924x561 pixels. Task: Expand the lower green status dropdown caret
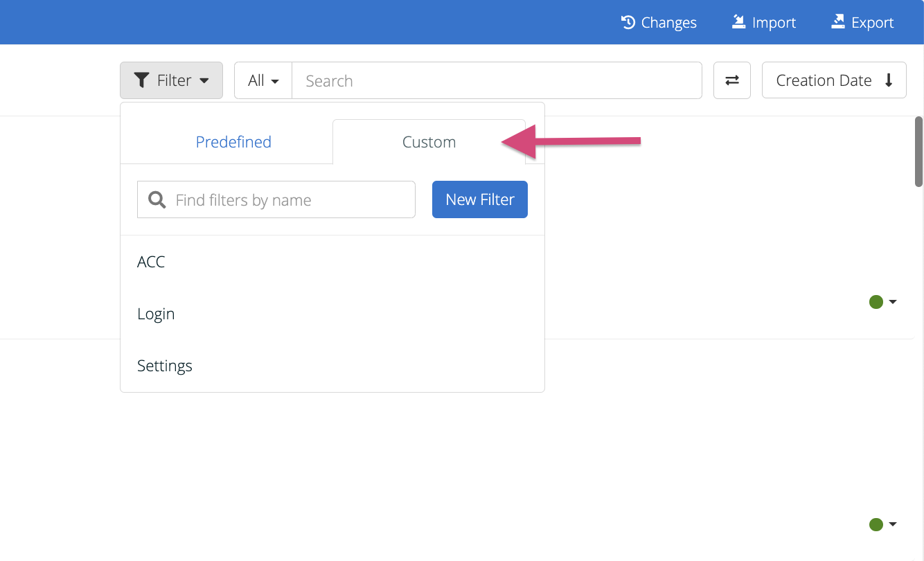[893, 525]
